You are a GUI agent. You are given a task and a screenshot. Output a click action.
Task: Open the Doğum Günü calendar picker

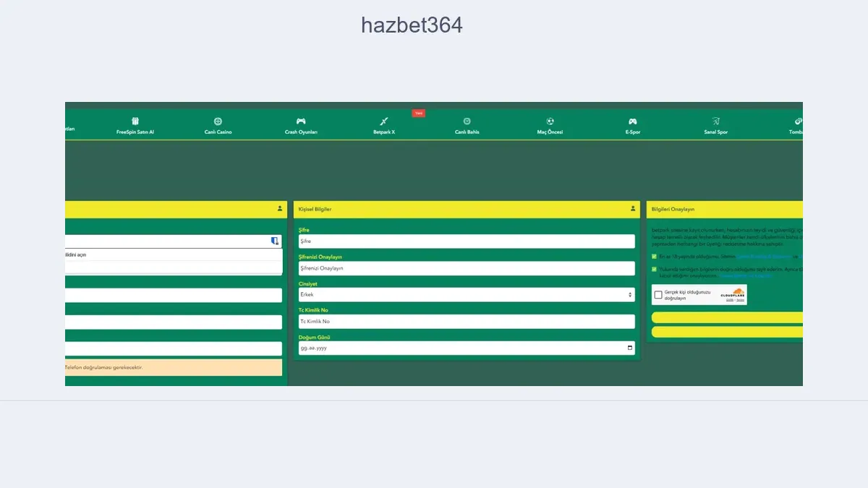pos(629,348)
